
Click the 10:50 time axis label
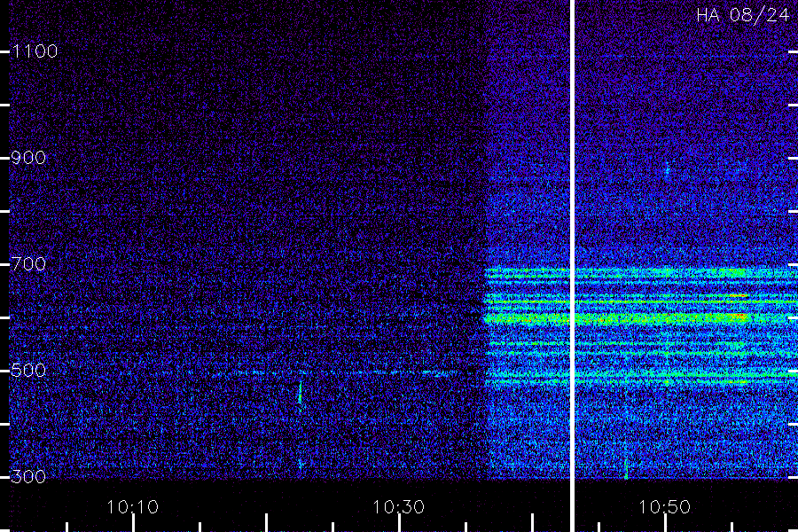665,507
